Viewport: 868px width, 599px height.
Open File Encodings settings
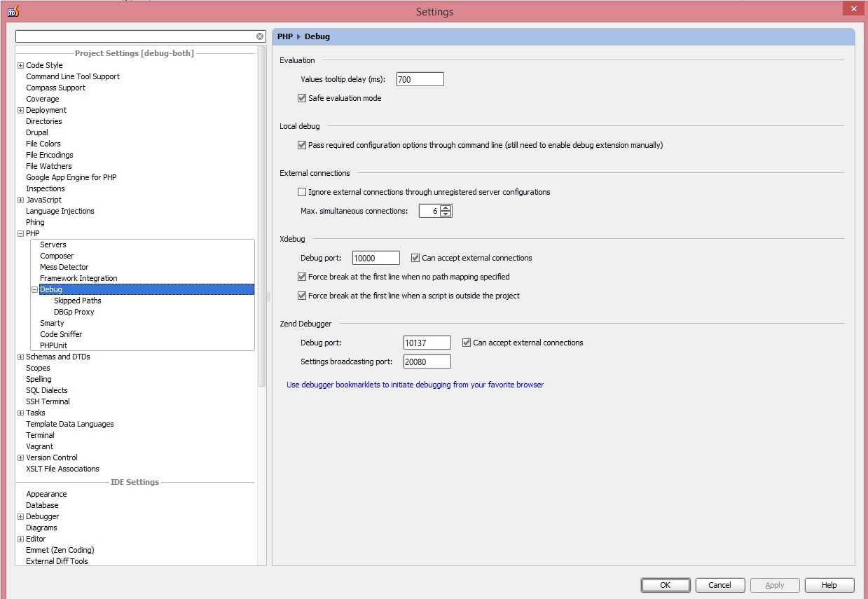point(50,155)
